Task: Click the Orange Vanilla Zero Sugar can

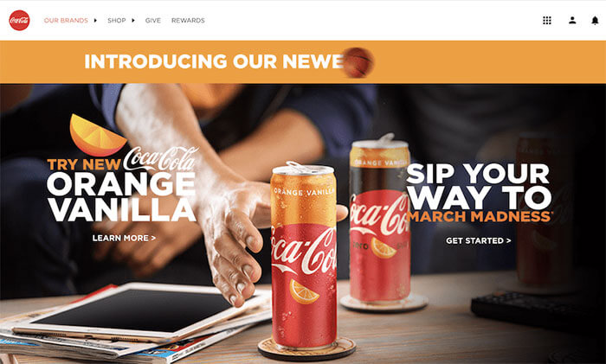Action: pos(379,219)
